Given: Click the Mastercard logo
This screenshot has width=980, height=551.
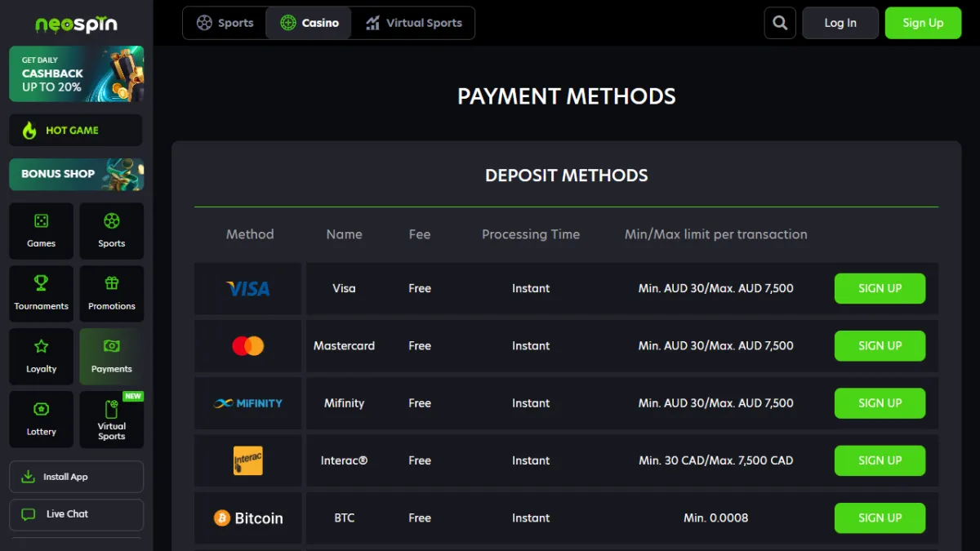Looking at the screenshot, I should click(248, 346).
